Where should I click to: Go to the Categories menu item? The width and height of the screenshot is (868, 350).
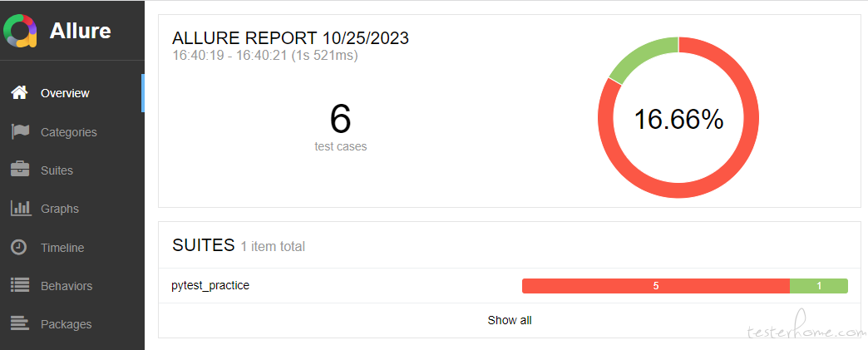[69, 132]
